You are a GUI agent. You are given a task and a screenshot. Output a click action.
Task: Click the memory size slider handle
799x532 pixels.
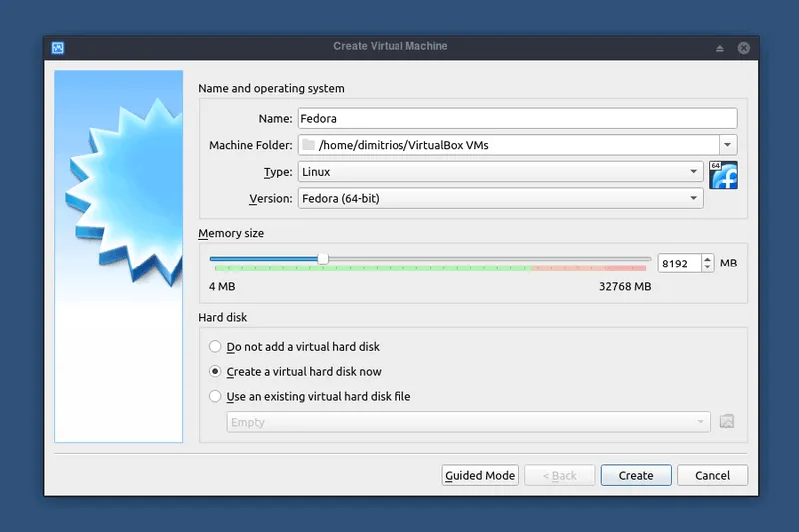[323, 259]
